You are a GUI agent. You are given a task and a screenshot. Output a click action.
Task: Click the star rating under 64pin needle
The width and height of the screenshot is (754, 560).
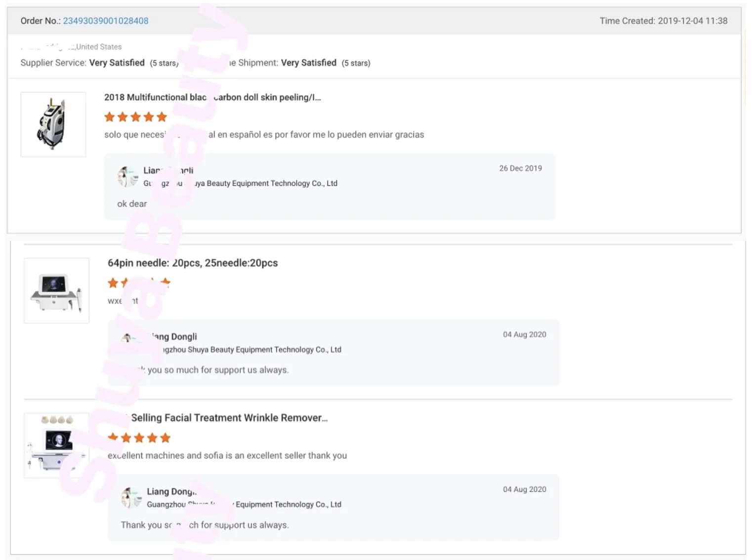coord(139,283)
